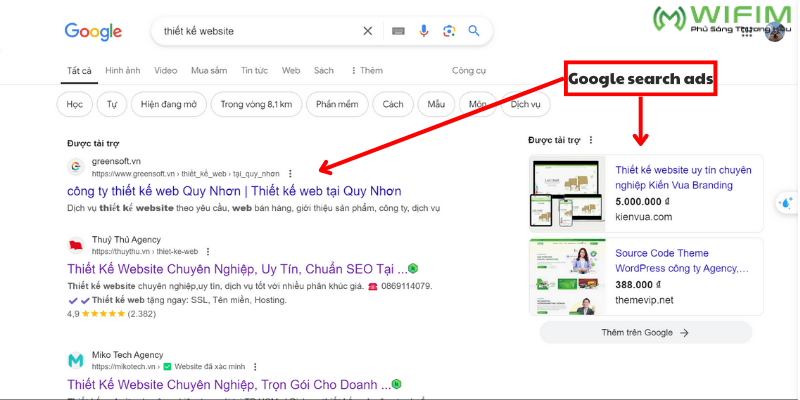This screenshot has height=400, width=800.
Task: Click the kienvua.com domain text
Action: [x=643, y=217]
